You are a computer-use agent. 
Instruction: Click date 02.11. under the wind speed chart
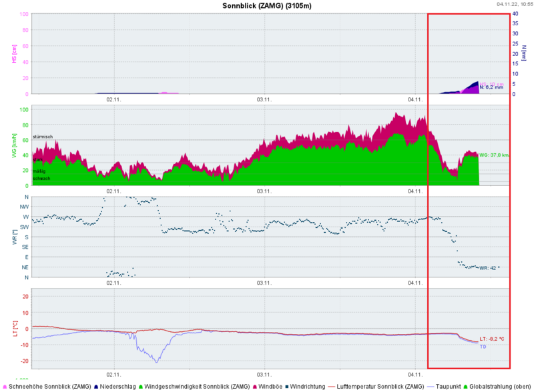coord(113,191)
